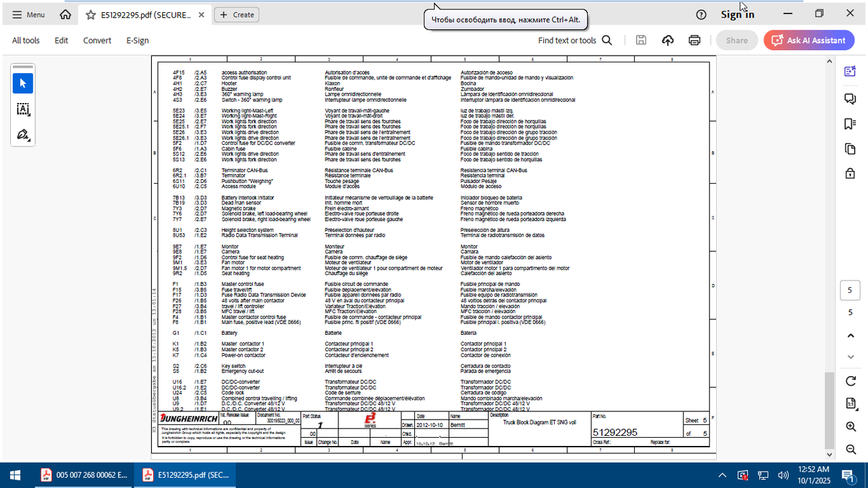Go to the next page arrow
The height and width of the screenshot is (488, 868).
[x=850, y=357]
